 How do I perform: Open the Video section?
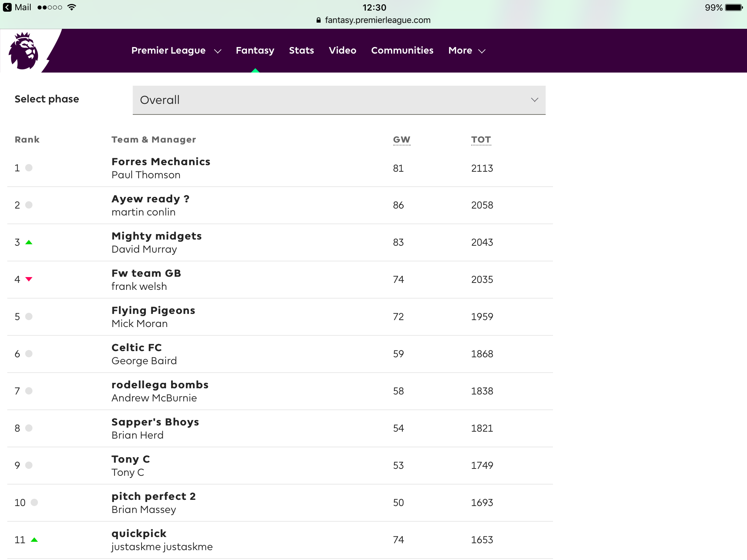click(342, 50)
